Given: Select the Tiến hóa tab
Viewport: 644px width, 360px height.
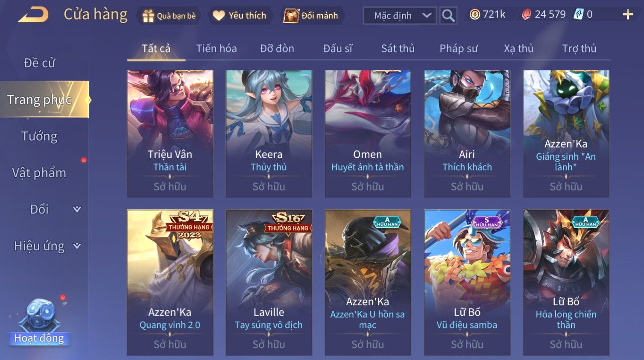Looking at the screenshot, I should point(217,48).
